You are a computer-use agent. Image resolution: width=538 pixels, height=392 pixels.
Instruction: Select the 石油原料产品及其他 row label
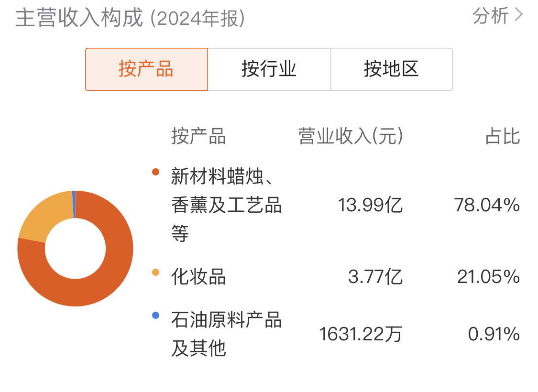tap(226, 334)
